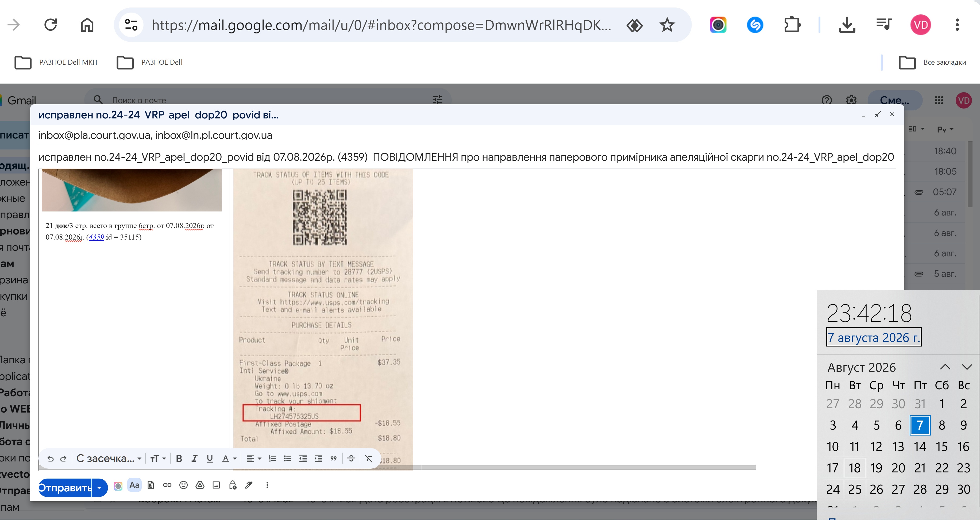
Task: Open the РАЗНОЕ Dell МКН bookmarks folder
Action: click(56, 62)
